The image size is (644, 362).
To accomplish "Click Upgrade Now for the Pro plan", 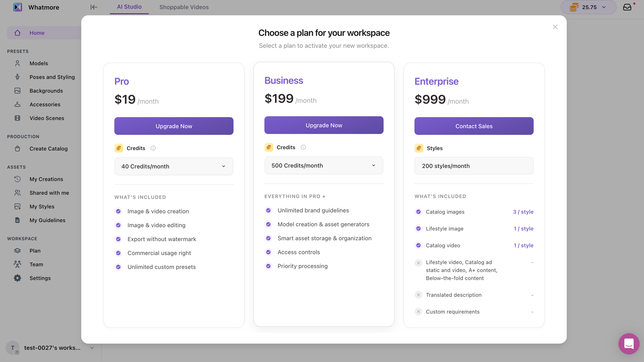I will click(174, 126).
